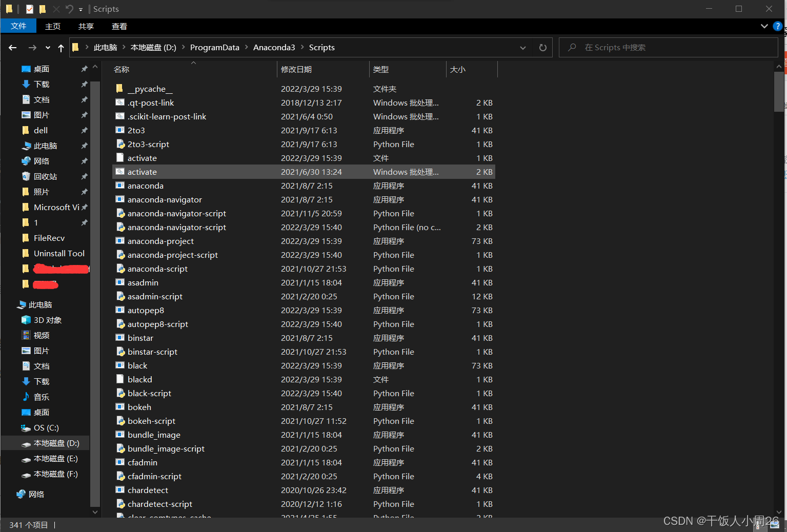Click the navigation pane scroll-down arrow
Viewport: 787px width, 532px height.
(95, 511)
